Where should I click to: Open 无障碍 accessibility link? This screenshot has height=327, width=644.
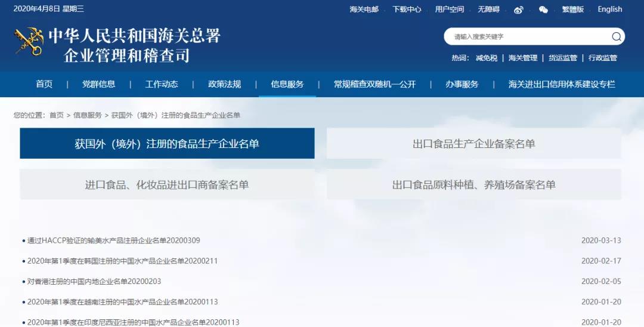488,9
